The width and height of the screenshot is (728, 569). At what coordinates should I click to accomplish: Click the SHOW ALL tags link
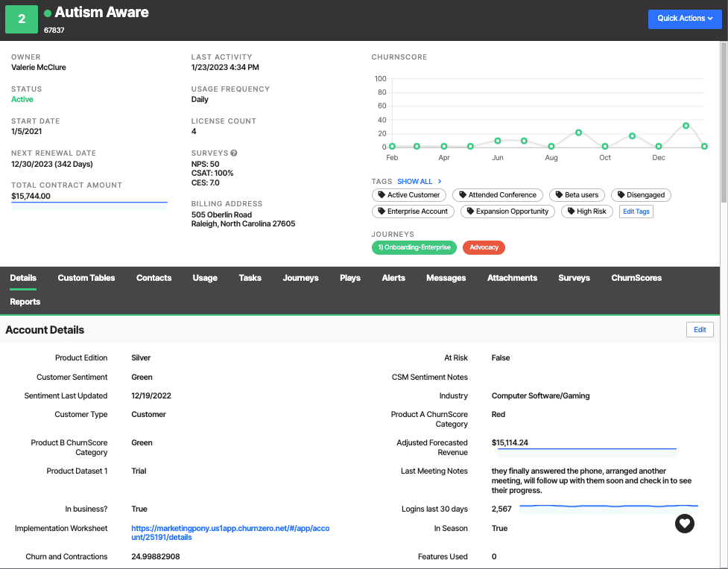[x=414, y=182]
